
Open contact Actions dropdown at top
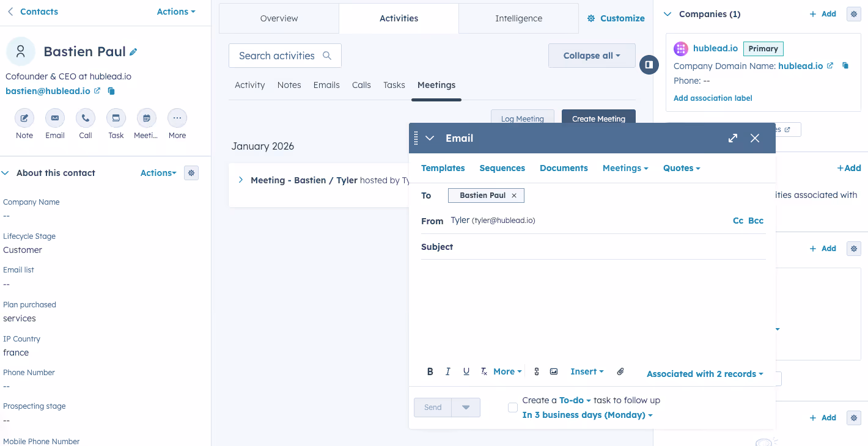(176, 12)
